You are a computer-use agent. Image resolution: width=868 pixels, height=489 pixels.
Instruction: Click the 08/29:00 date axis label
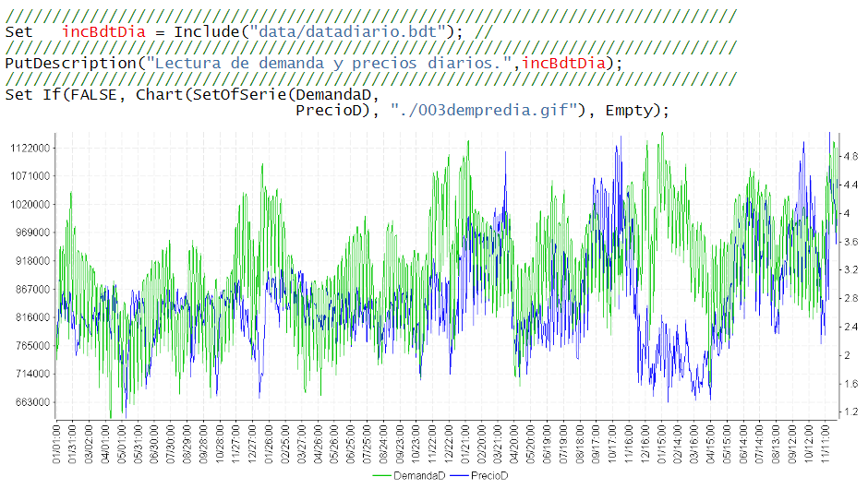point(187,444)
